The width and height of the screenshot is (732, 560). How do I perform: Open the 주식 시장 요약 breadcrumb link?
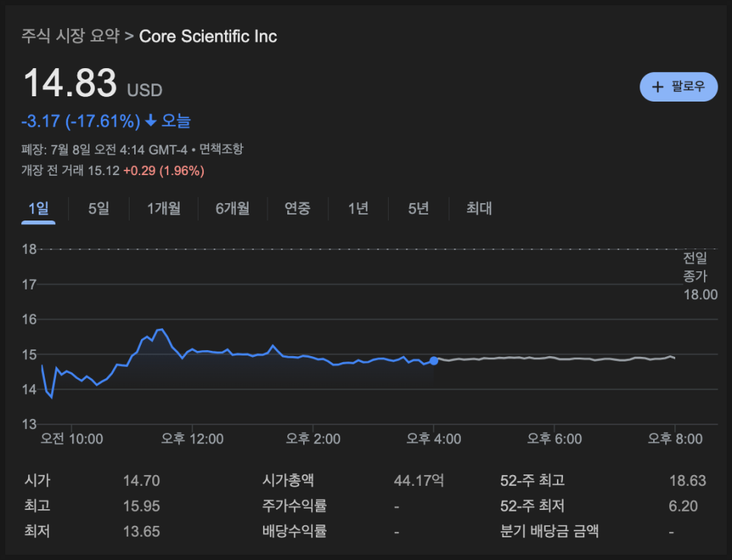(70, 36)
